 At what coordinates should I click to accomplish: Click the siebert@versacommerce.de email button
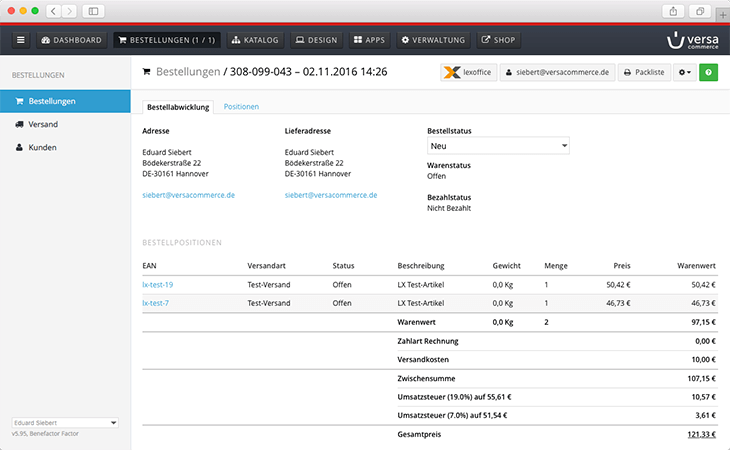coord(557,73)
